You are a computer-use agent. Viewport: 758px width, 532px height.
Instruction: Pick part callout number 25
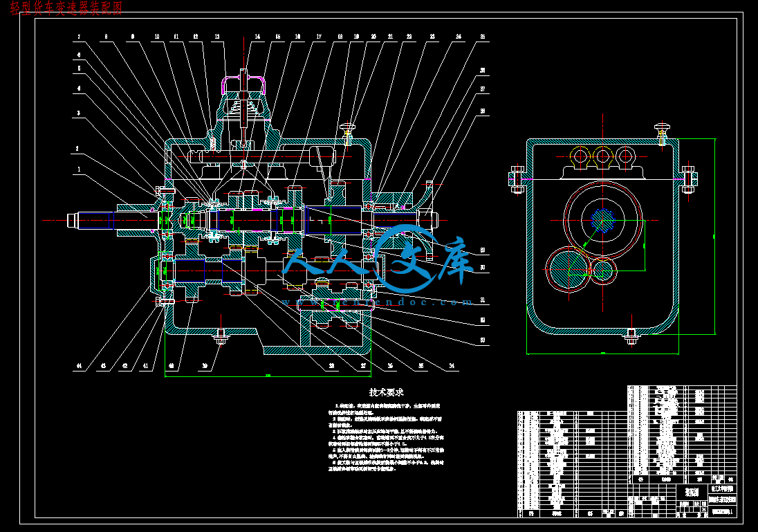tap(483, 37)
